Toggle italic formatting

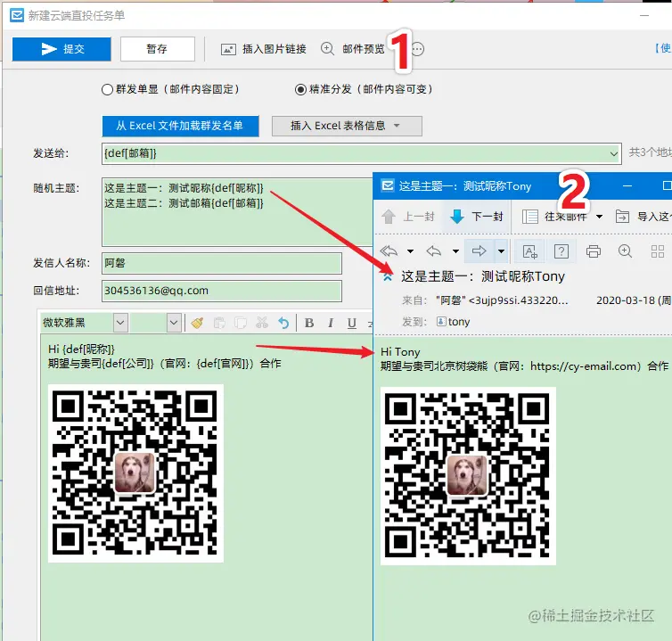[x=331, y=323]
